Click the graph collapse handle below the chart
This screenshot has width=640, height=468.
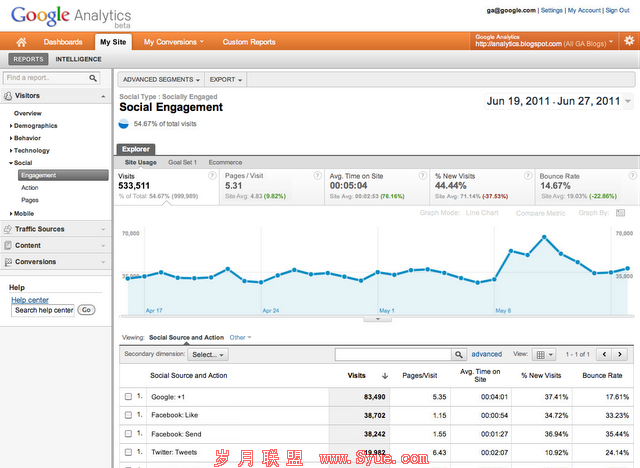(x=377, y=319)
